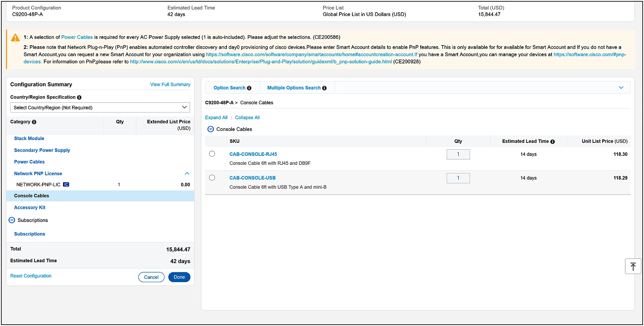The width and height of the screenshot is (644, 326).
Task: Open Power Cables link in warning message
Action: (x=77, y=37)
